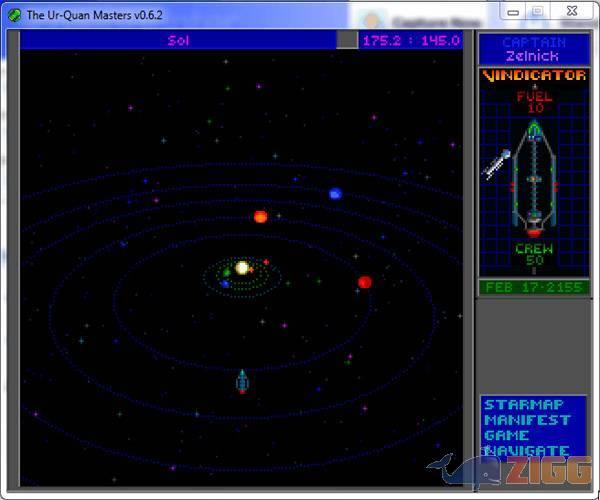
Task: Click the FUEL 10 readout
Action: 534,102
